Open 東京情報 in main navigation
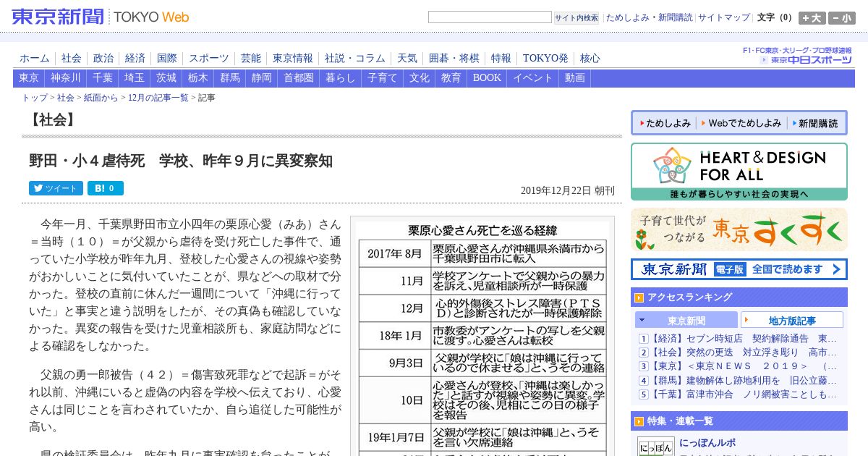The image size is (868, 456). point(293,58)
